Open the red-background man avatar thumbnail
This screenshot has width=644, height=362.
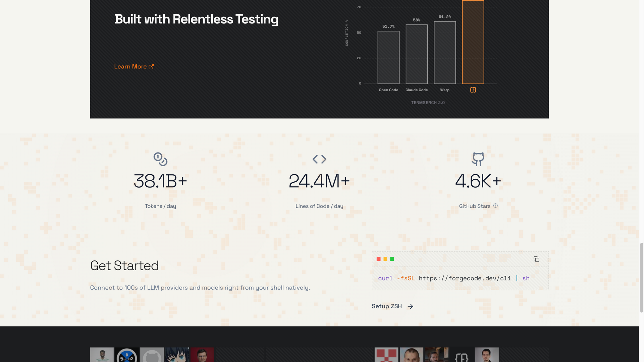pyautogui.click(x=202, y=355)
